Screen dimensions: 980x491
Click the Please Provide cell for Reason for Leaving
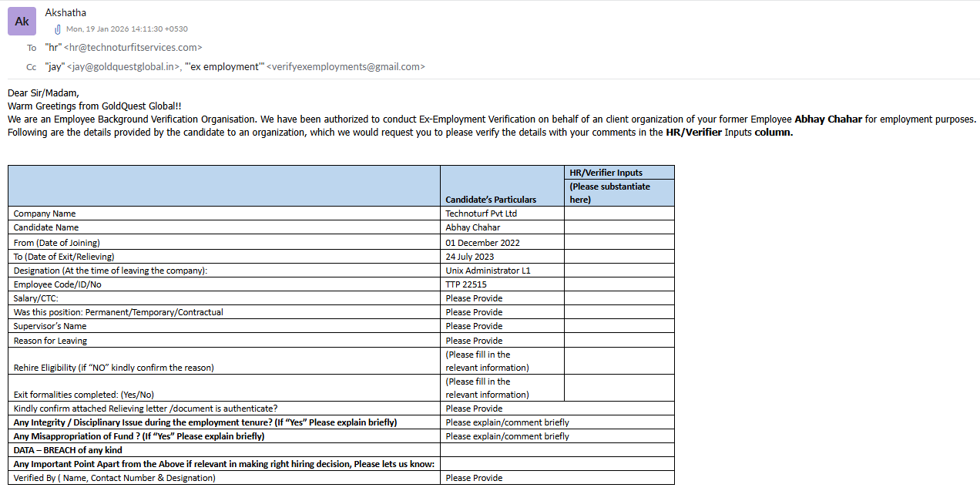pos(473,341)
